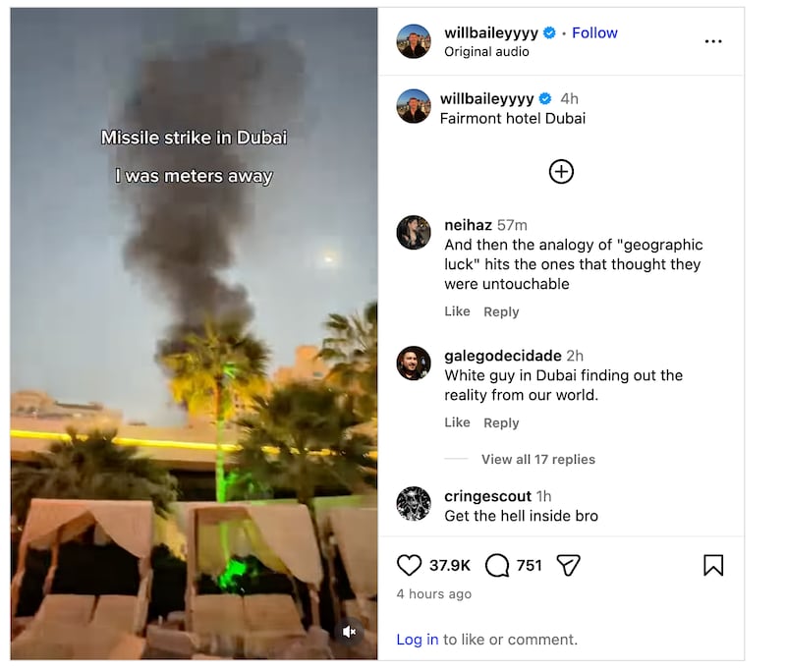Reply to galegodecidade's comment
786x672 pixels.
[501, 422]
